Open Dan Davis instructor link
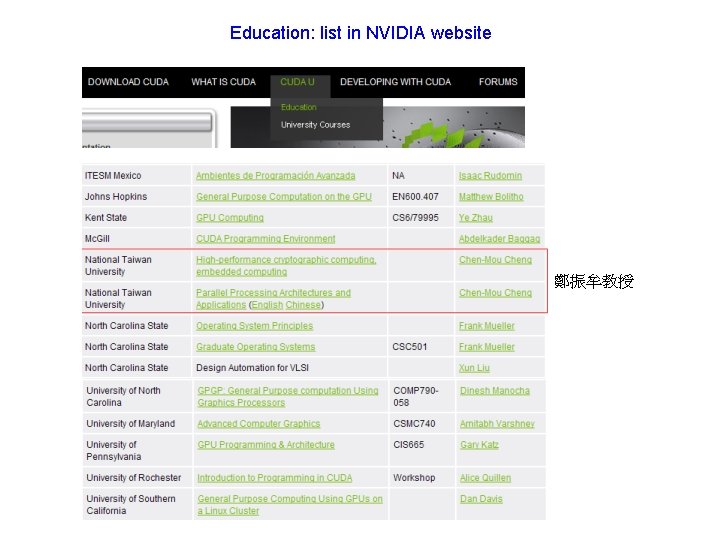This screenshot has width=720, height=540. (x=481, y=499)
